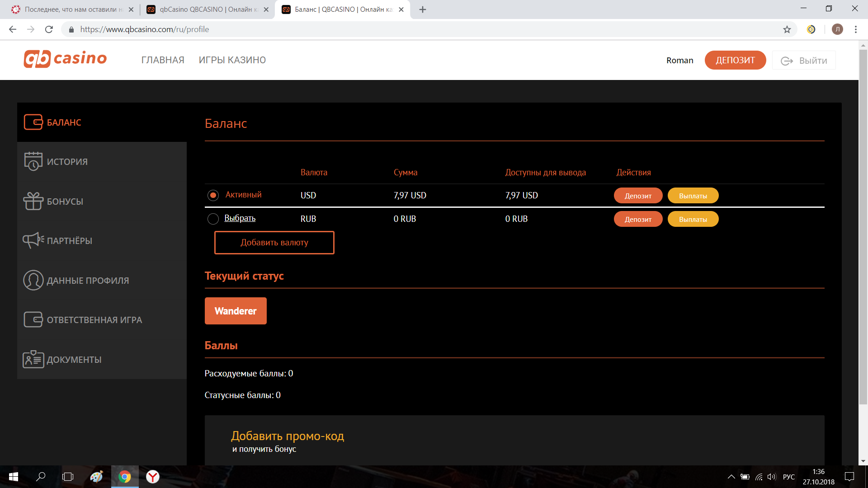Open the История calendar icon in sidebar
This screenshot has height=488, width=868.
tap(33, 161)
